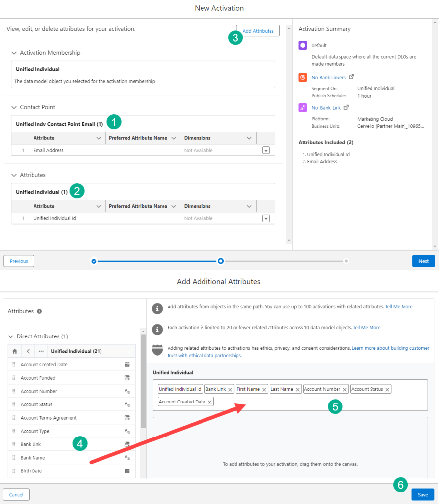
Task: Click the external link icon beside No Bank Linkers
Action: pos(351,77)
